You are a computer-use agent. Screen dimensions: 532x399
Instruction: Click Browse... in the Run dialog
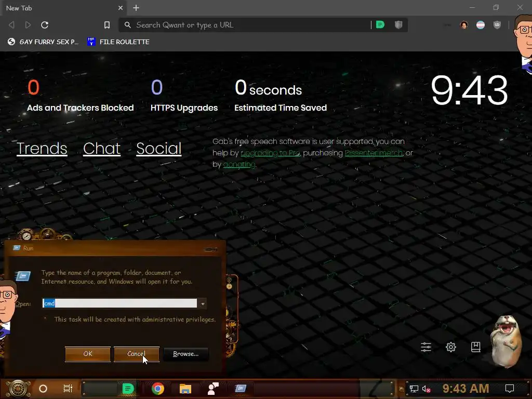[185, 354]
